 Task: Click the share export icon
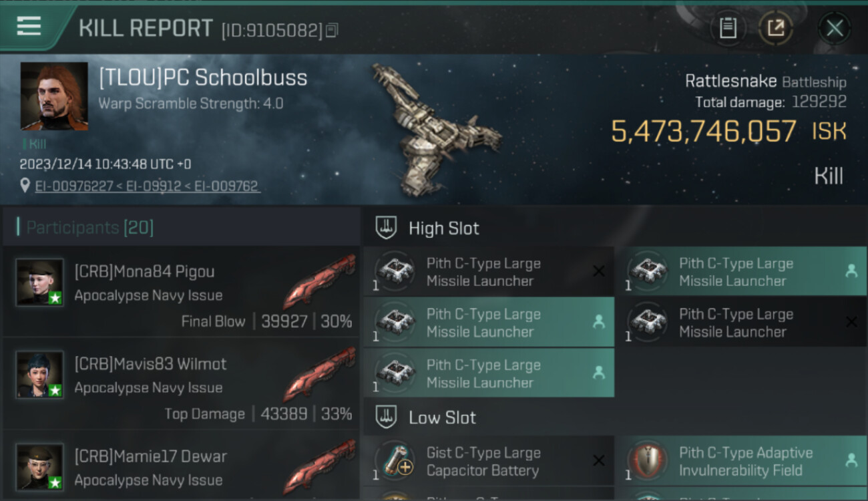tap(776, 28)
